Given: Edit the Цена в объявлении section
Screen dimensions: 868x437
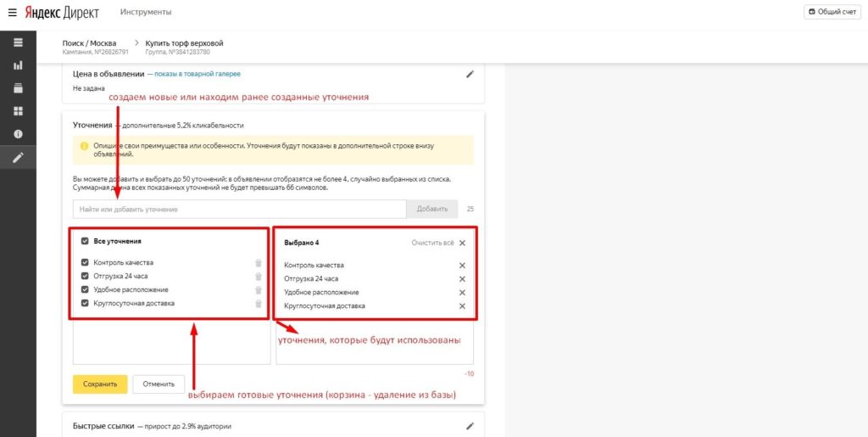Looking at the screenshot, I should click(x=470, y=75).
